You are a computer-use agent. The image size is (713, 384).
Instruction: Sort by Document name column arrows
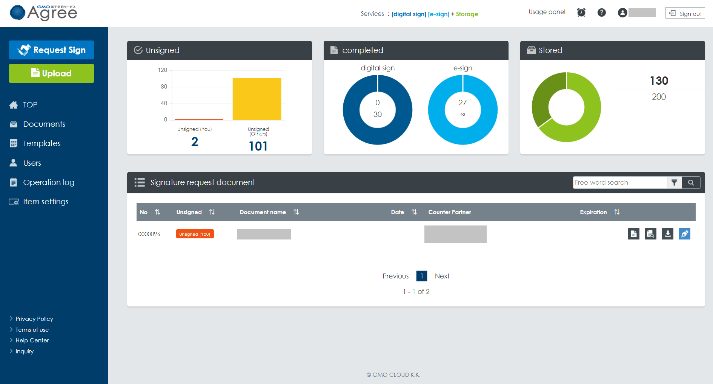pos(296,212)
